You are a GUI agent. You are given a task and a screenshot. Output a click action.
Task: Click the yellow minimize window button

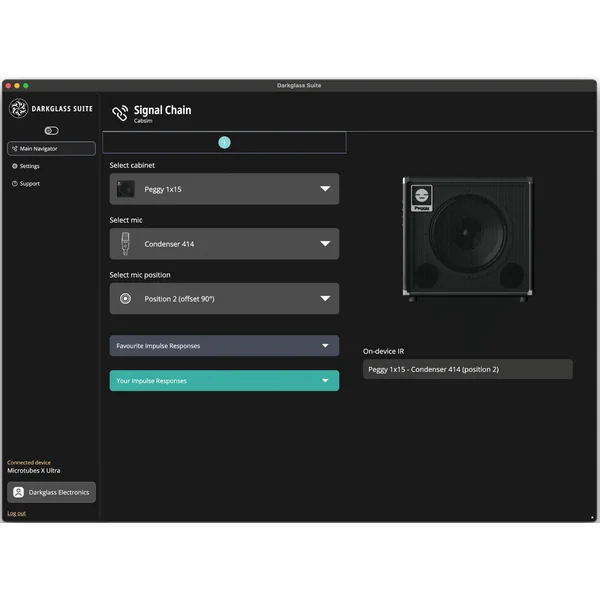[17, 86]
